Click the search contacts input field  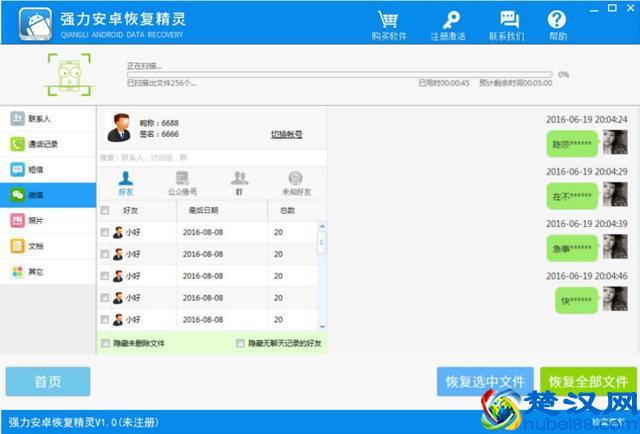click(x=212, y=158)
